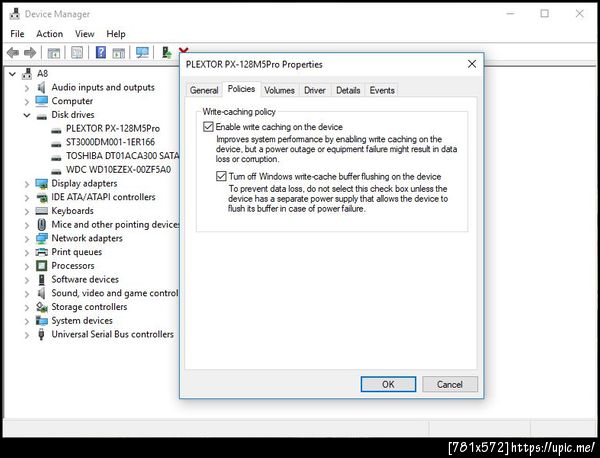Click Cancel in Properties dialog
Image resolution: width=600 pixels, height=458 pixels.
coord(450,384)
